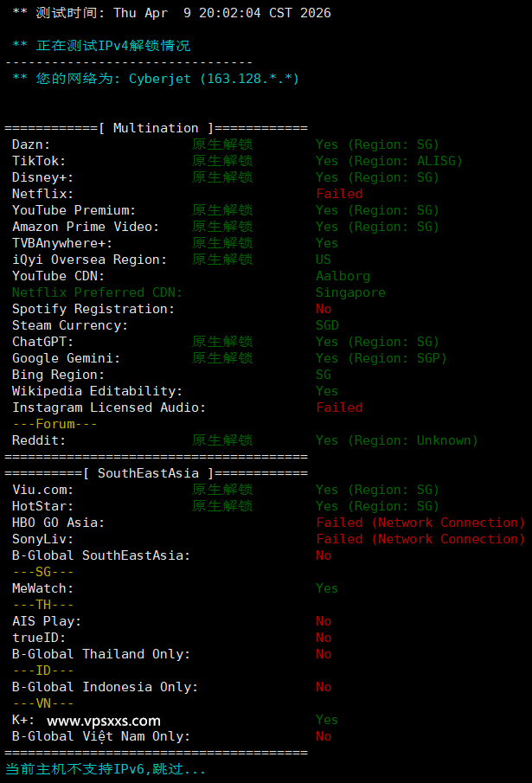
Task: Click the MeWatch Yes result
Action: [x=327, y=588]
